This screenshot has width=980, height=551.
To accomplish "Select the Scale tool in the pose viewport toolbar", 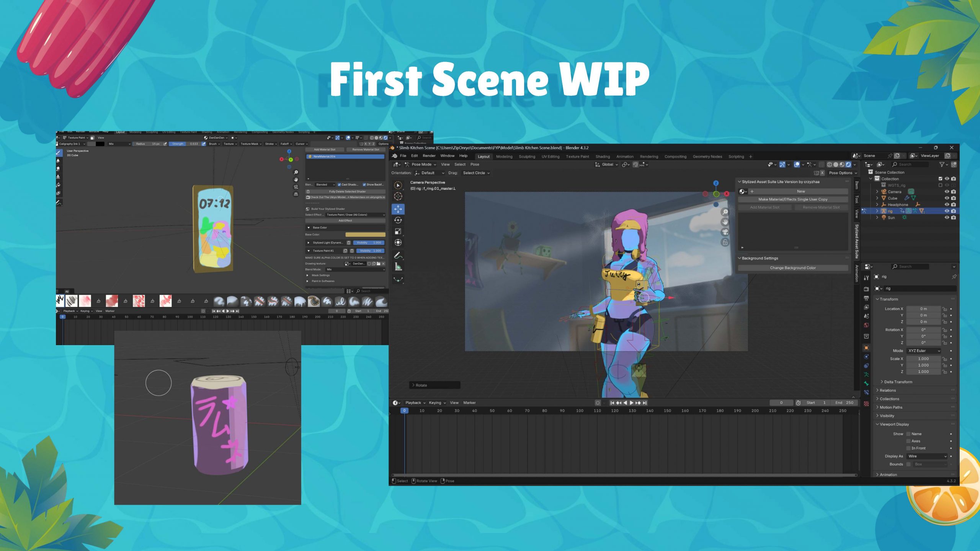I will pos(398,231).
